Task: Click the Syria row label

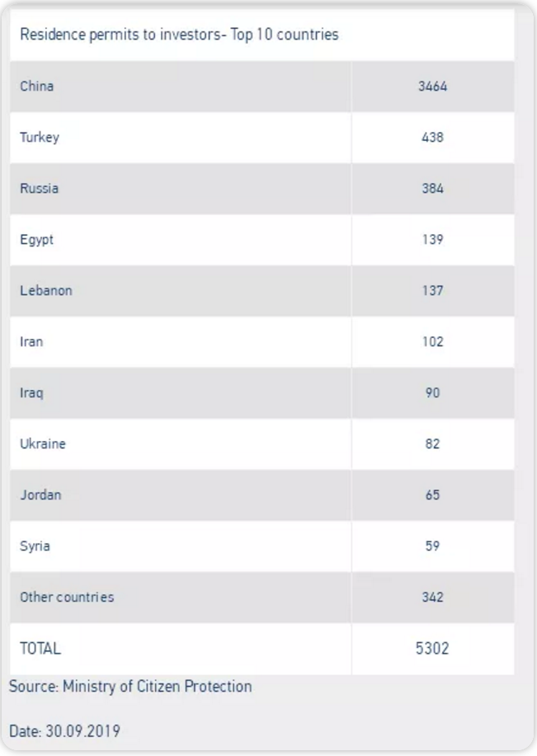Action: pyautogui.click(x=35, y=546)
